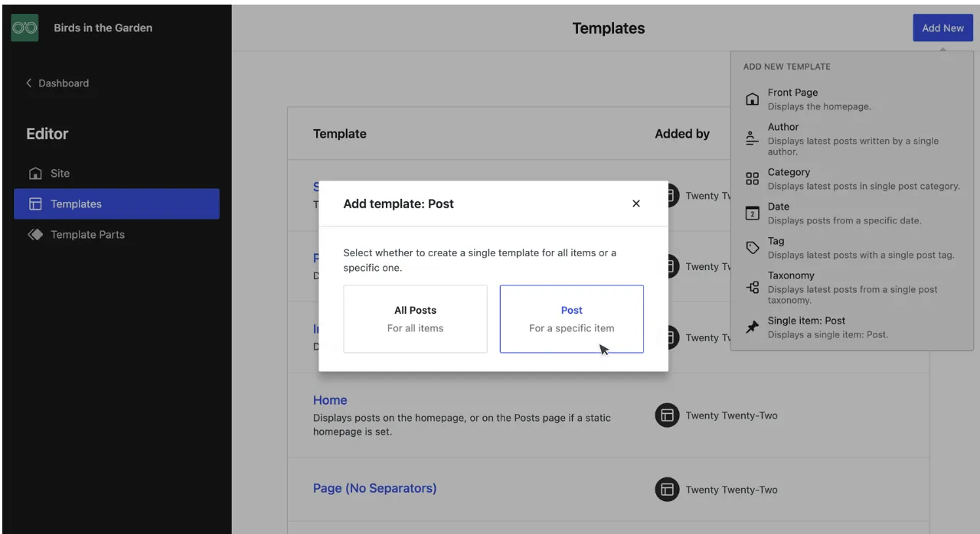Select the Front Page home icon
Screen dimensions: 980x534
[753, 99]
